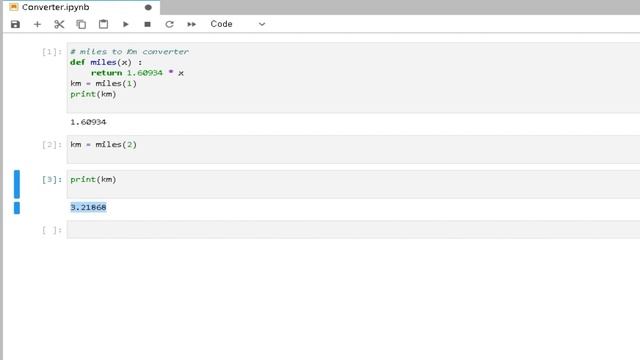Image resolution: width=640 pixels, height=360 pixels.
Task: Collapse cell 3 input via the blue bar
Action: 17,184
